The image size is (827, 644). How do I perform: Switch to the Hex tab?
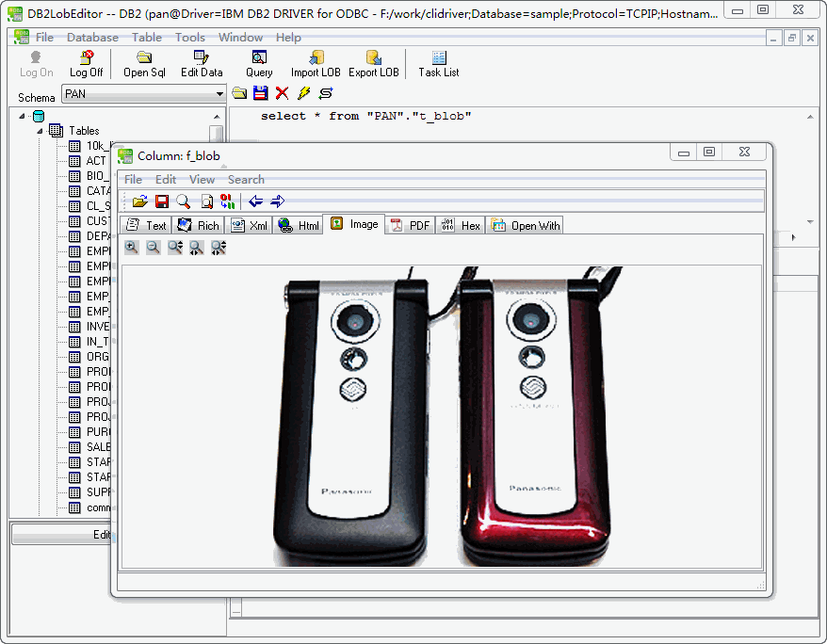(x=461, y=226)
